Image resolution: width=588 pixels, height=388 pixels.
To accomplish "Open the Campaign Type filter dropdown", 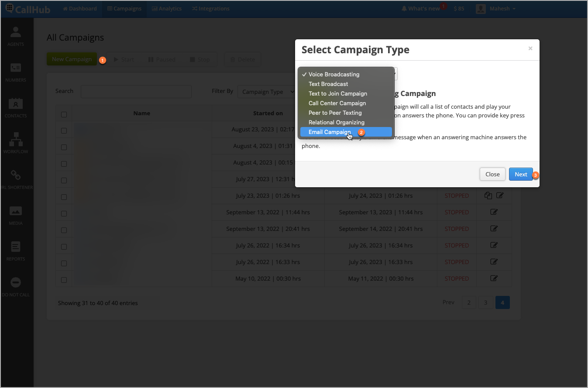I will click(x=267, y=92).
